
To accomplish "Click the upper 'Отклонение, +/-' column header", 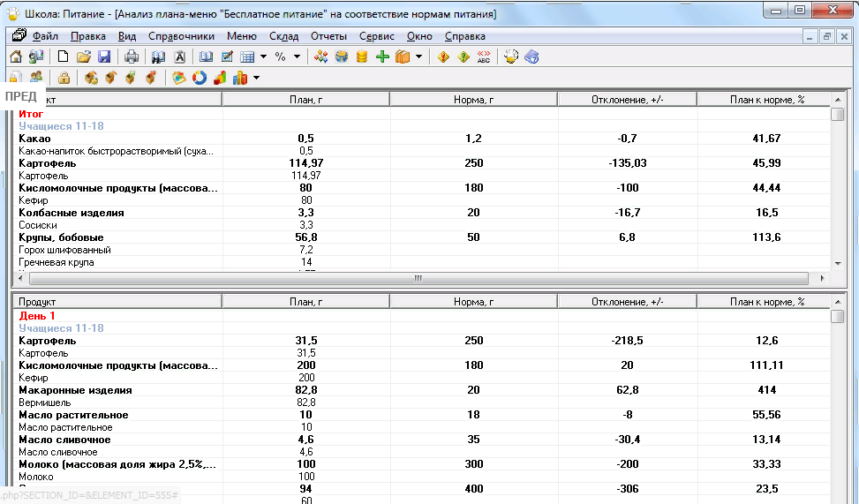I will (x=627, y=100).
